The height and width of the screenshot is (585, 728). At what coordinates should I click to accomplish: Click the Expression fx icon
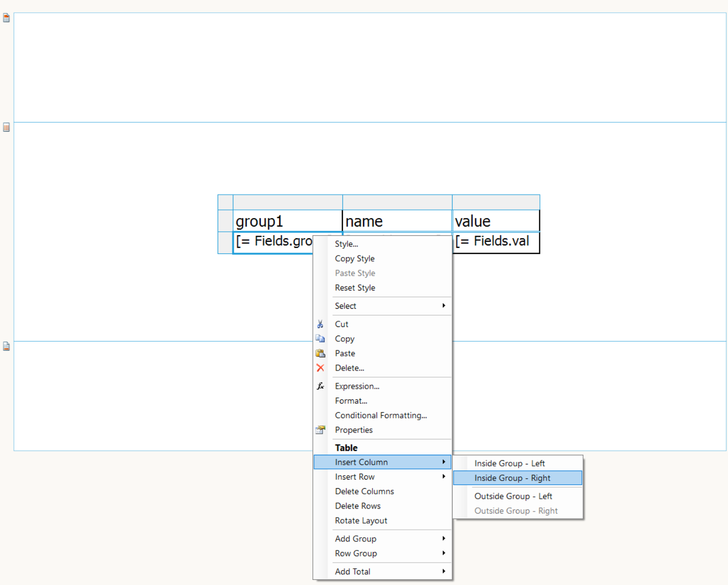tap(320, 386)
